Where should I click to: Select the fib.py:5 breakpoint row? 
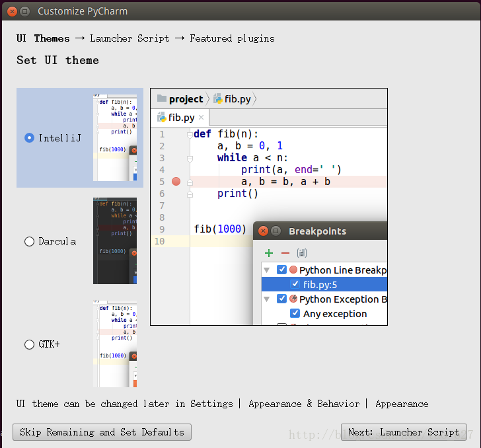tap(324, 284)
